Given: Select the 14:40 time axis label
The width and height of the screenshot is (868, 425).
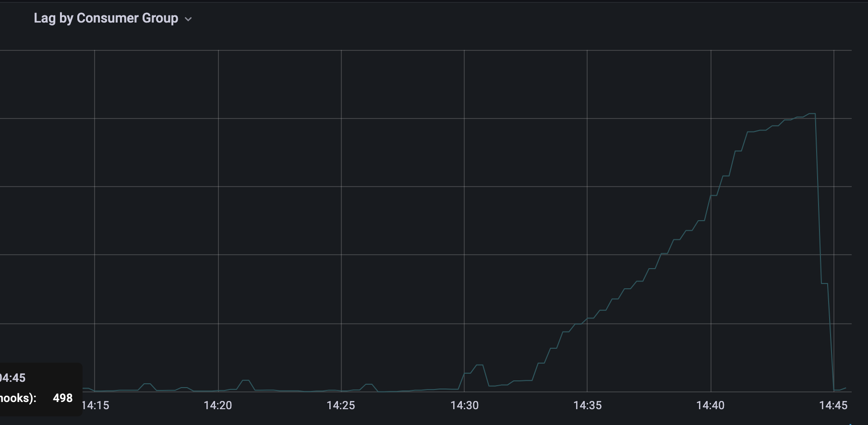Looking at the screenshot, I should click(x=711, y=405).
